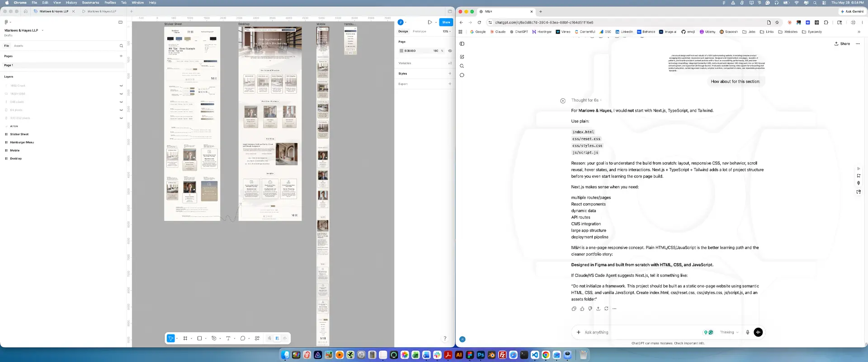This screenshot has height=362, width=868.
Task: Open the ChatGPT Thinking model dropdown
Action: (729, 332)
